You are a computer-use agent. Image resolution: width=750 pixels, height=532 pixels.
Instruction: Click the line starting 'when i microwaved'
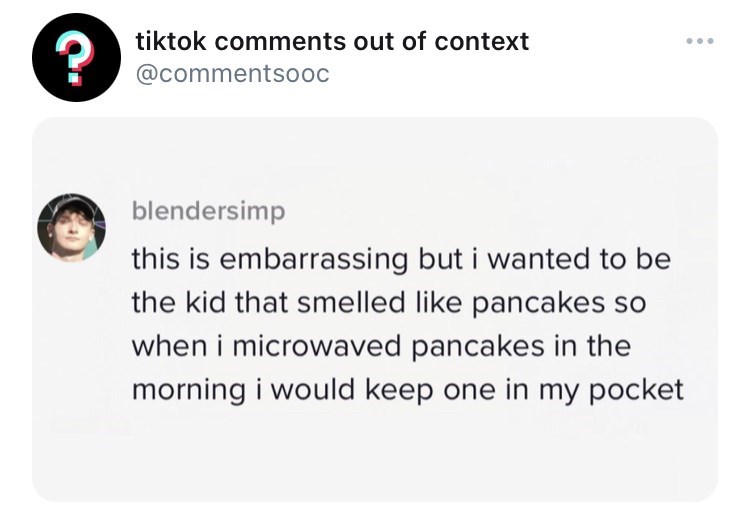381,346
